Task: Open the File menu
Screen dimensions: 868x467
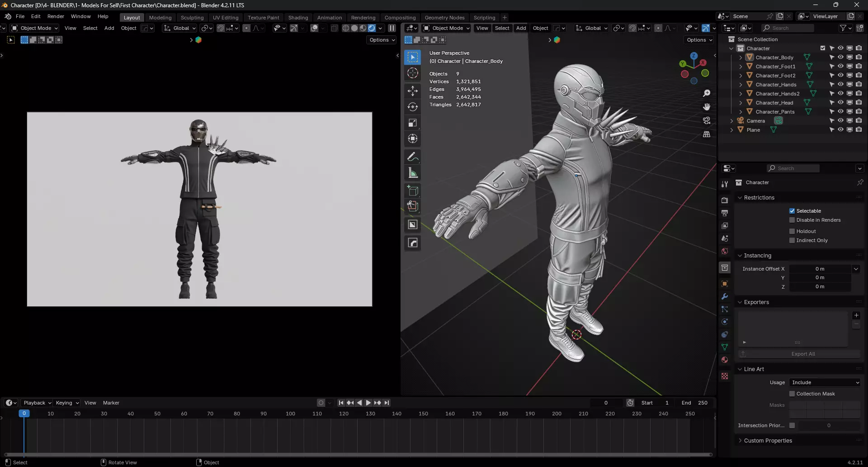Action: [x=20, y=16]
